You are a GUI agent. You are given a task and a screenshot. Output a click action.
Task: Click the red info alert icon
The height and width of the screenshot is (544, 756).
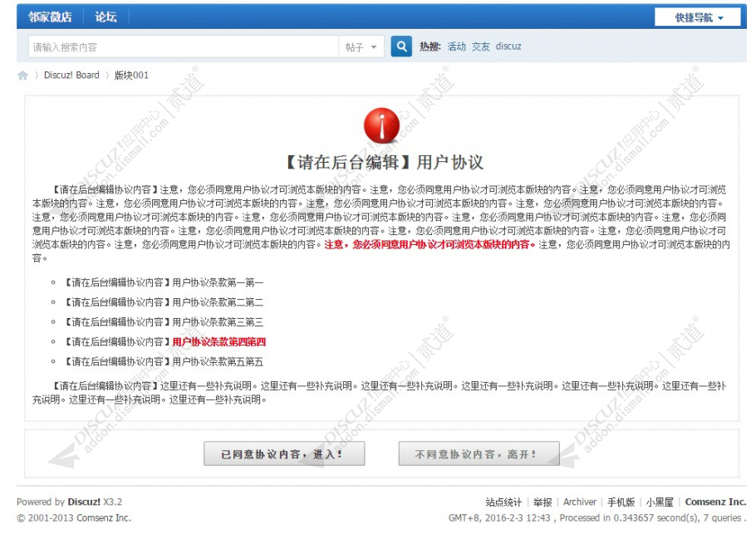pyautogui.click(x=381, y=125)
